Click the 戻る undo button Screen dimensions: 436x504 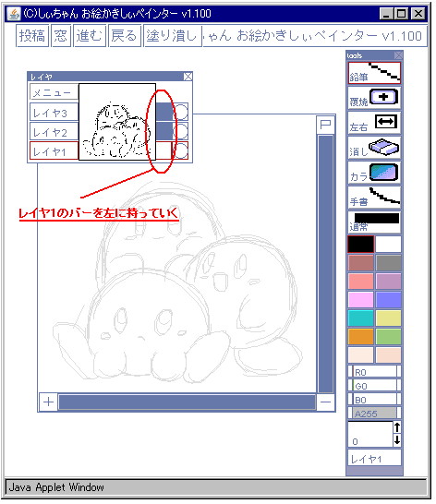point(125,36)
